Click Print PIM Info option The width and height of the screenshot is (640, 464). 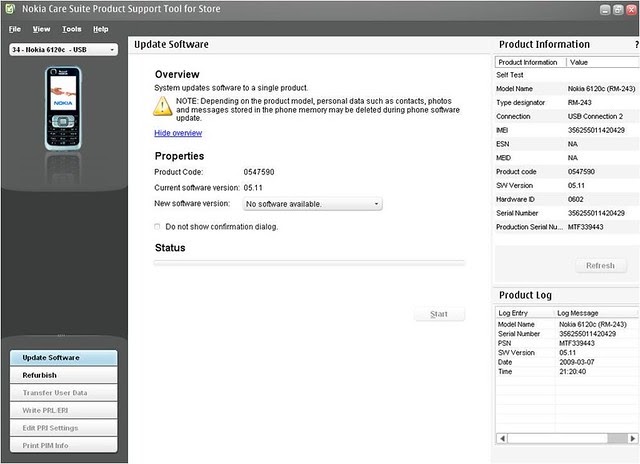pos(63,445)
